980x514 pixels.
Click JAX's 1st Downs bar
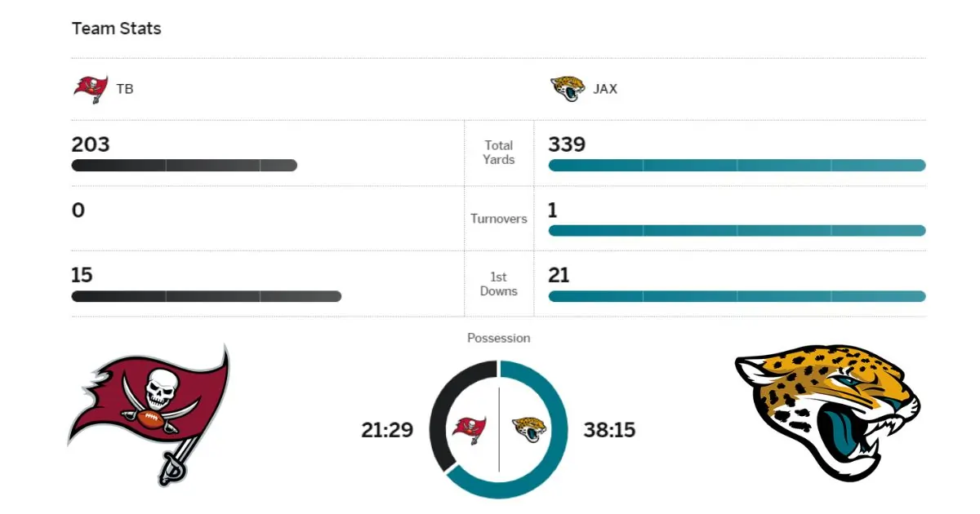[x=737, y=296]
